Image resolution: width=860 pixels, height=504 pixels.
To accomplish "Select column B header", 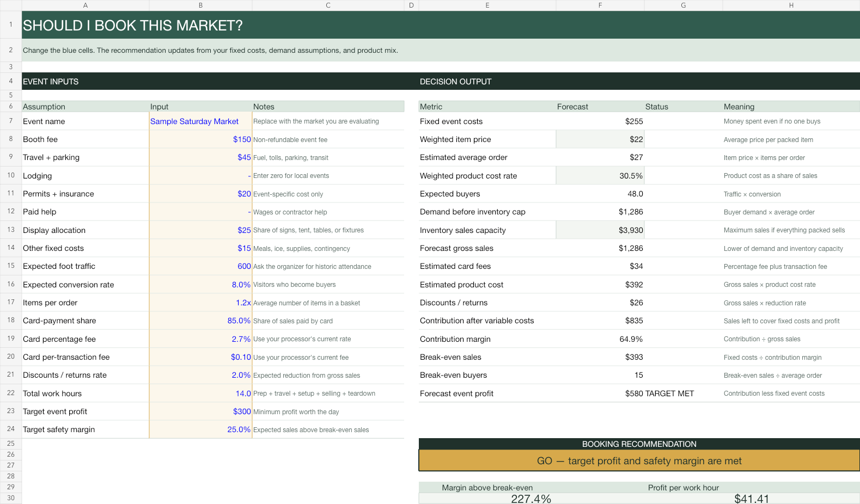I will 200,5.
